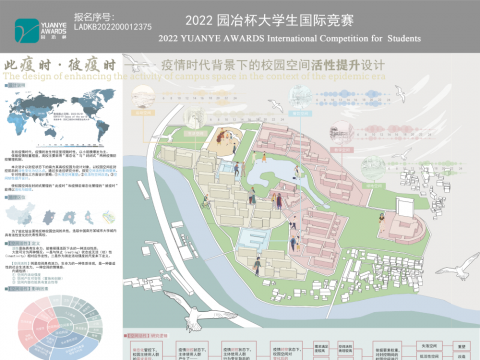The height and width of the screenshot is (360, 480).
Task: Click the blue circular sketch thumbnail
Action: tap(300, 97)
